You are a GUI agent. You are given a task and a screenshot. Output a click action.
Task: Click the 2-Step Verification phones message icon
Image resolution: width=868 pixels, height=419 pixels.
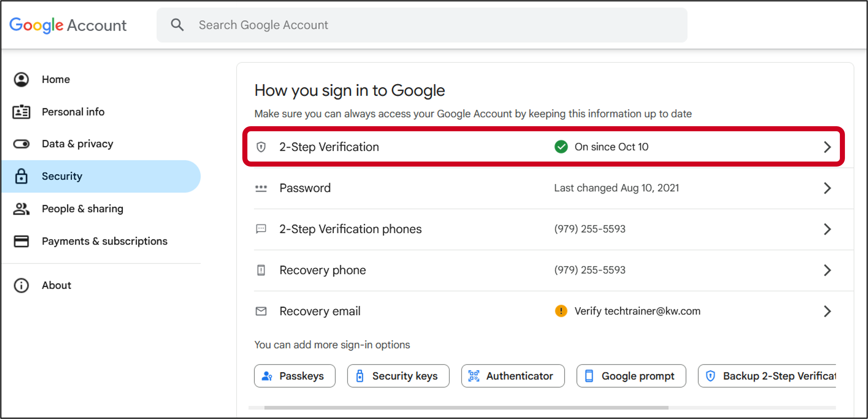(261, 229)
